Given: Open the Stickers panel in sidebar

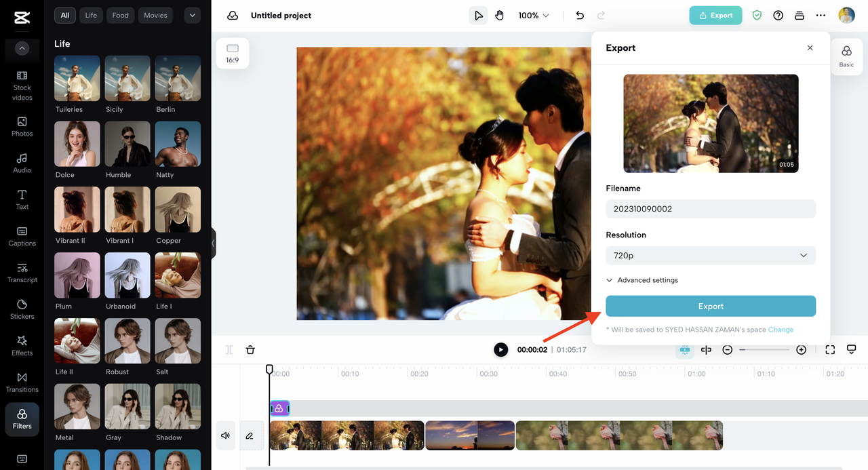Looking at the screenshot, I should pos(22,308).
